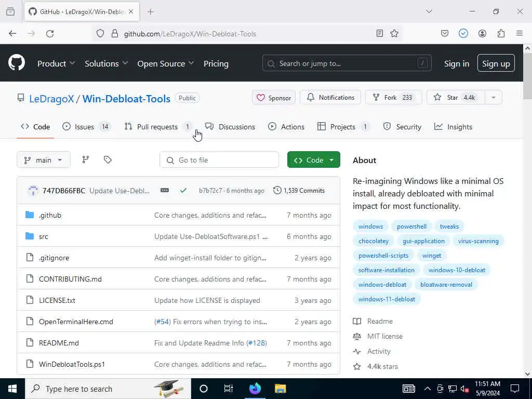The height and width of the screenshot is (399, 532).
Task: Click the branches icon next to main
Action: click(x=86, y=159)
